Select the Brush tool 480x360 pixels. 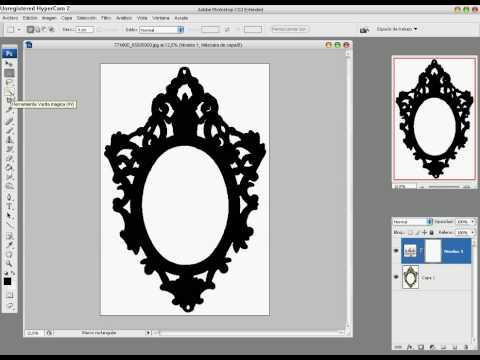click(9, 131)
